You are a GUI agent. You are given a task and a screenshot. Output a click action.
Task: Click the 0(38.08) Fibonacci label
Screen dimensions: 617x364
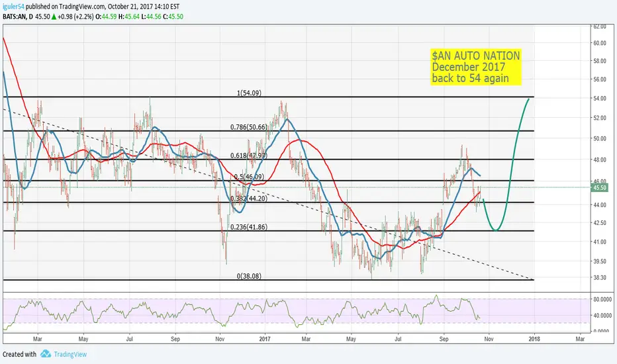coord(249,276)
